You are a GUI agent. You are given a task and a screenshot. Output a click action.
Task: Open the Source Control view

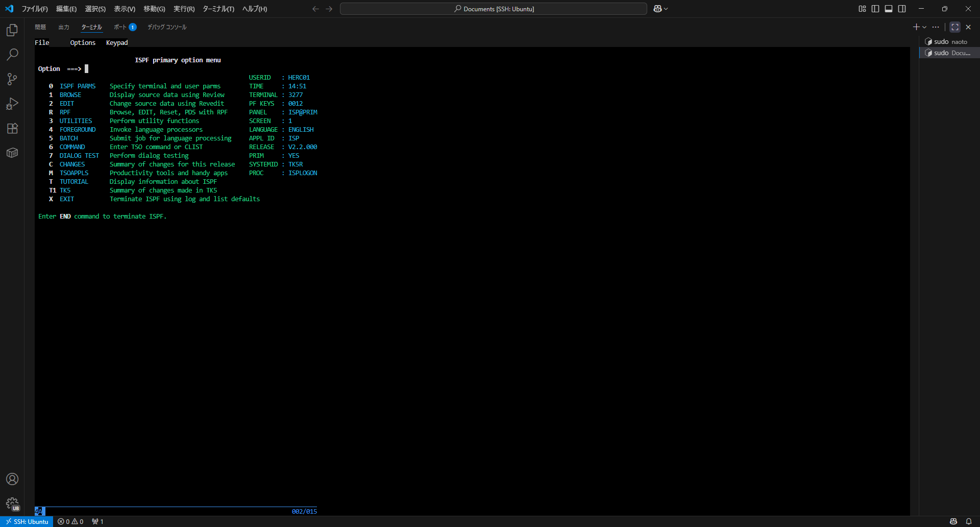(x=12, y=79)
